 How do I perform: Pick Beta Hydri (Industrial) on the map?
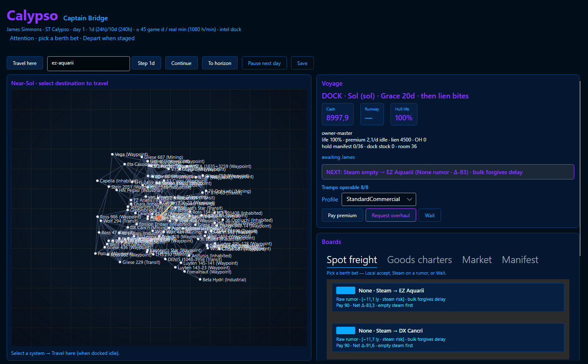pos(200,280)
